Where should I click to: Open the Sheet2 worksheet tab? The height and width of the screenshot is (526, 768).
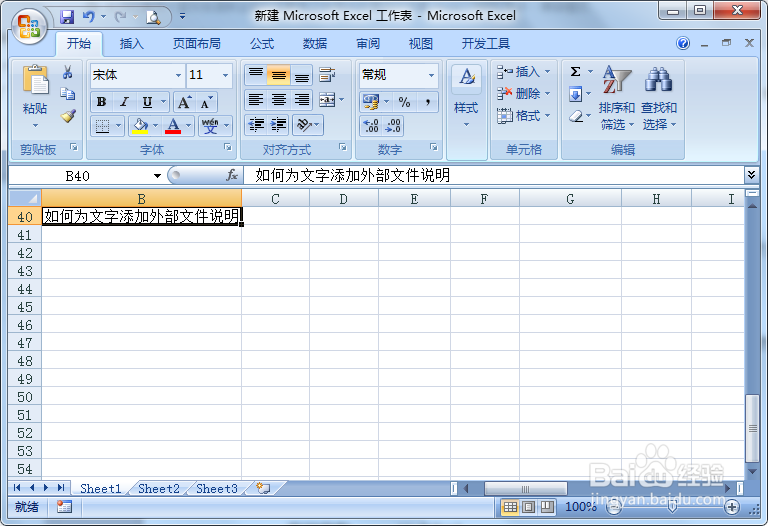[158, 488]
